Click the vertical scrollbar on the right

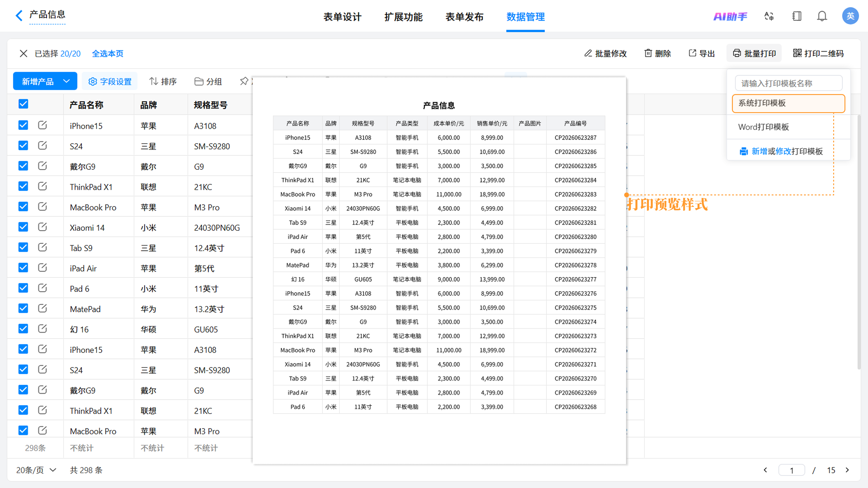click(859, 243)
